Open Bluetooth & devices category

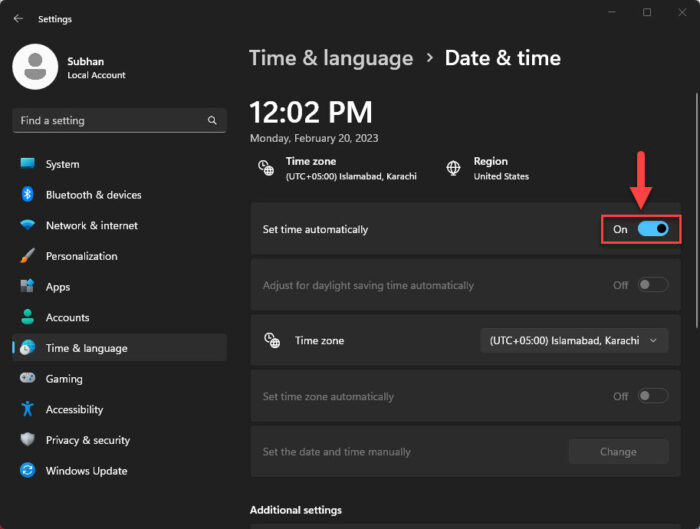point(120,195)
